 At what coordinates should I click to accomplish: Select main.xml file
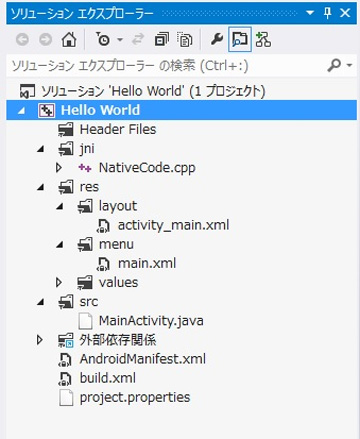147,264
